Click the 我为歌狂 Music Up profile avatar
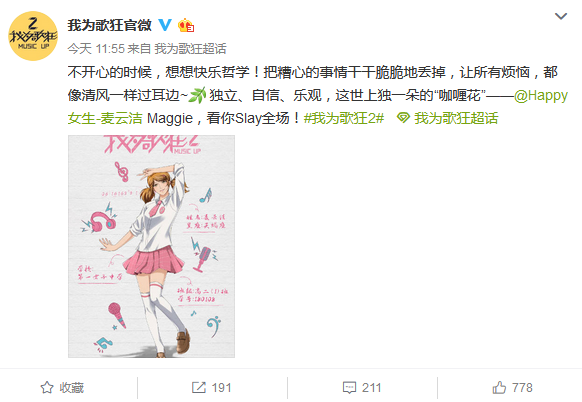This screenshot has height=402, width=582. [x=33, y=36]
